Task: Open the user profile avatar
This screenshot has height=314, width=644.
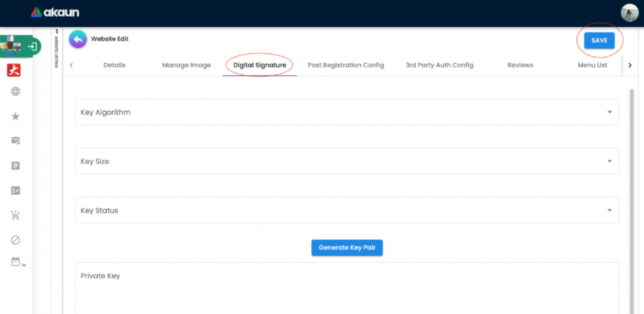Action: tap(630, 13)
